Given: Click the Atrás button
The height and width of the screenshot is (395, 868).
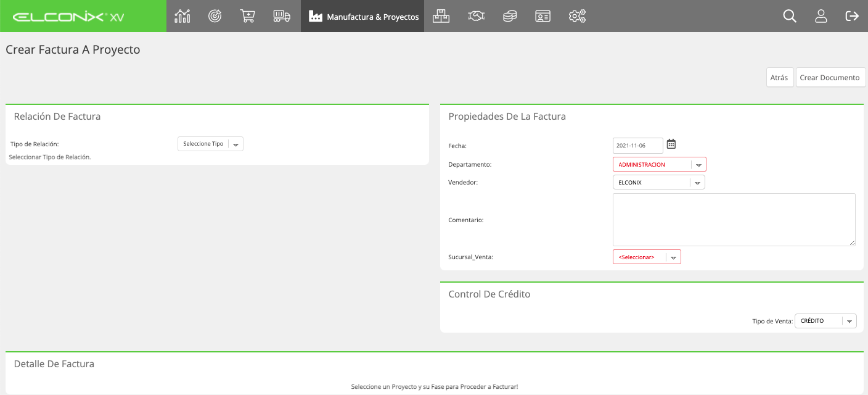Looking at the screenshot, I should (x=779, y=77).
